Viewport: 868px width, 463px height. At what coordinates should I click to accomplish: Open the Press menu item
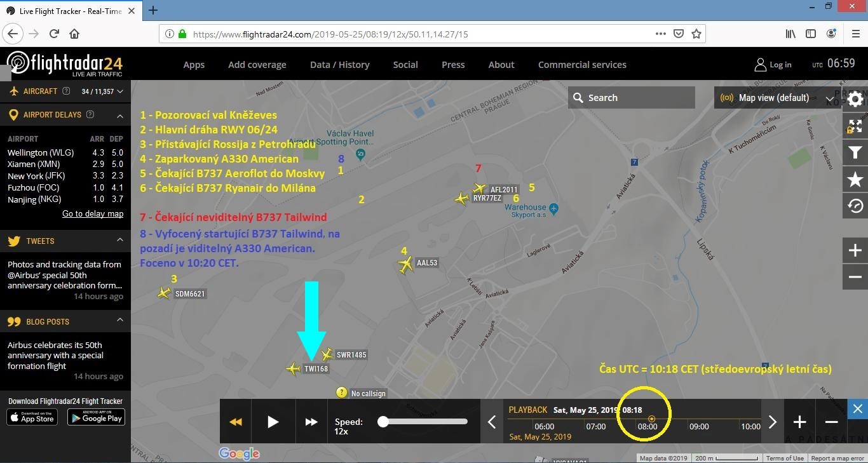coord(453,65)
